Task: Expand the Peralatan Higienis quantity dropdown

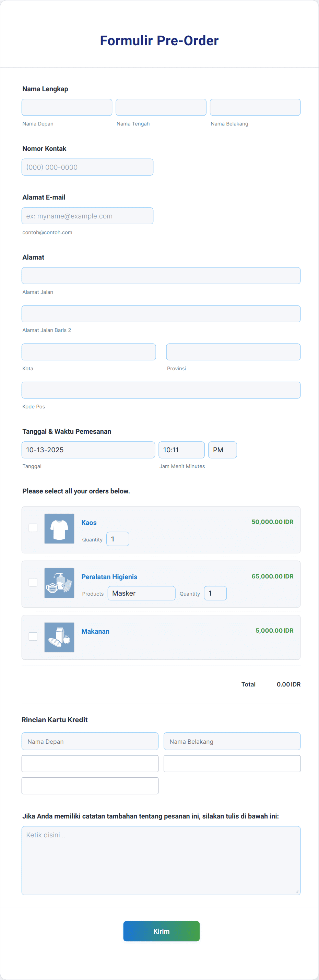Action: [x=215, y=593]
